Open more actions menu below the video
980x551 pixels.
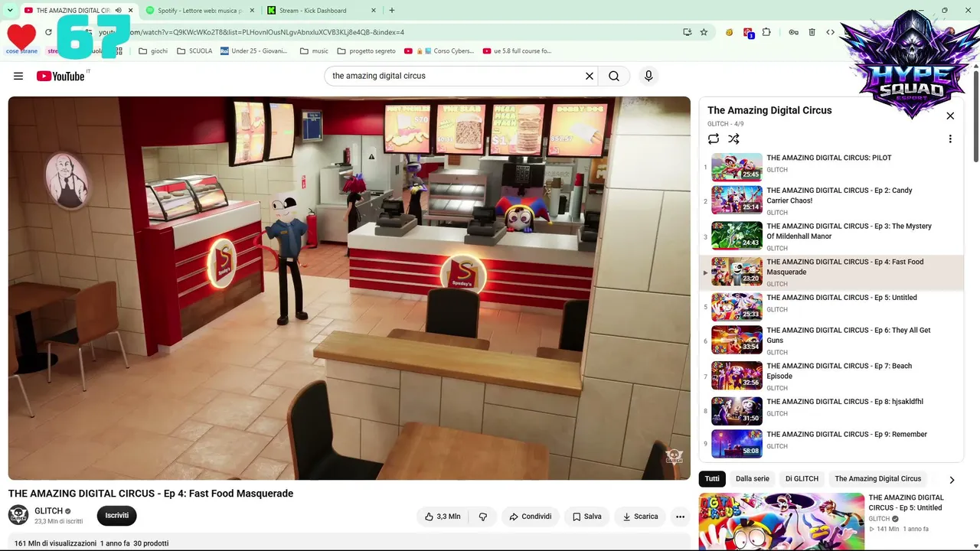point(680,517)
